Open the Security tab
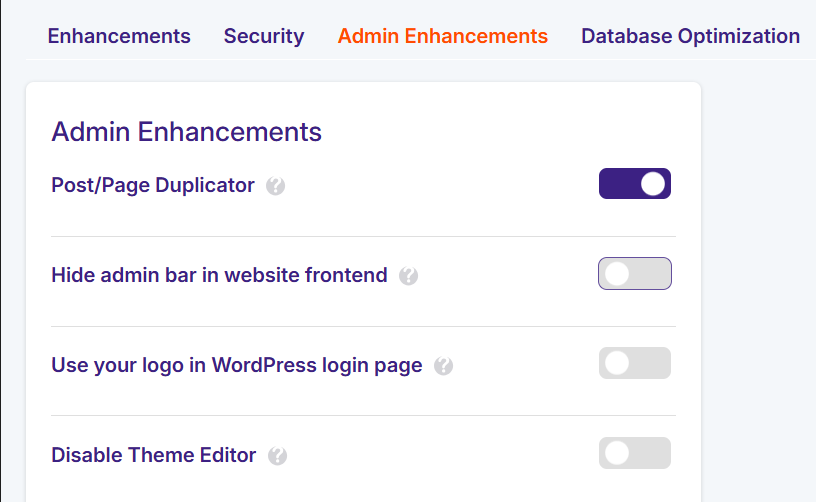The width and height of the screenshot is (816, 502). [x=264, y=36]
